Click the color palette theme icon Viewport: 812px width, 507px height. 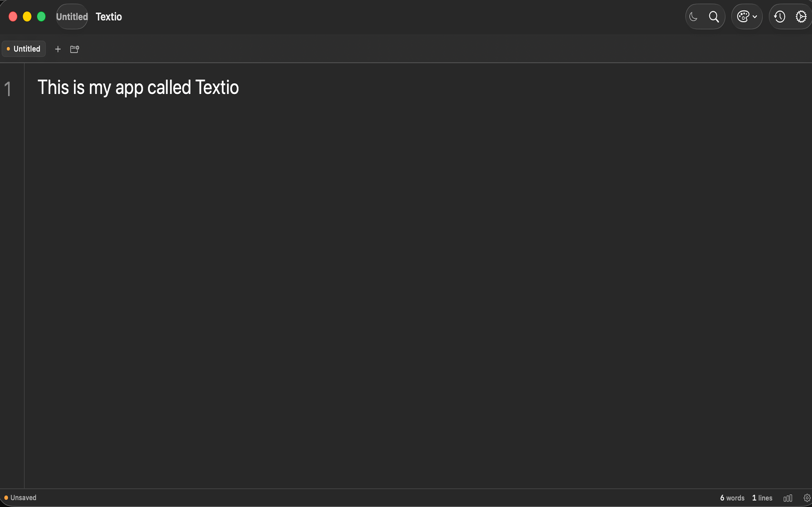point(743,16)
